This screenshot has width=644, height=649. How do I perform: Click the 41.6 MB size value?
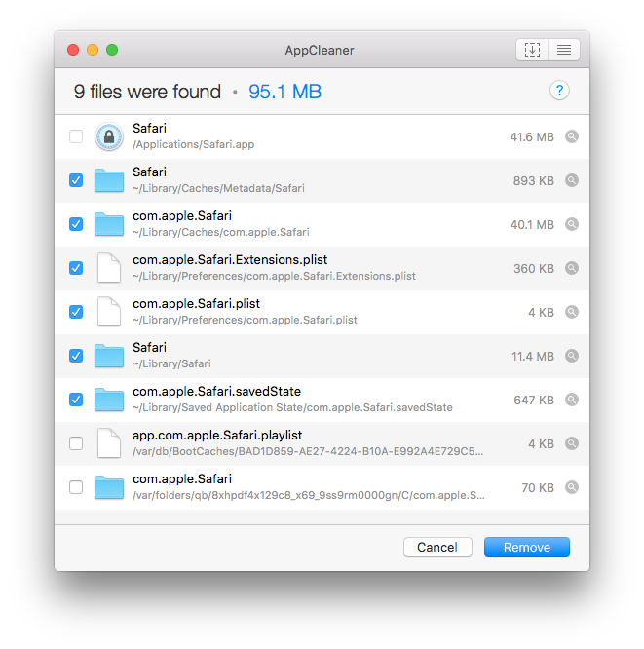point(532,137)
